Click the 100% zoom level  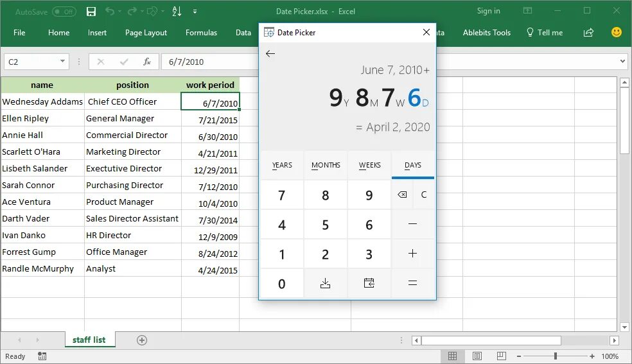[x=610, y=356]
